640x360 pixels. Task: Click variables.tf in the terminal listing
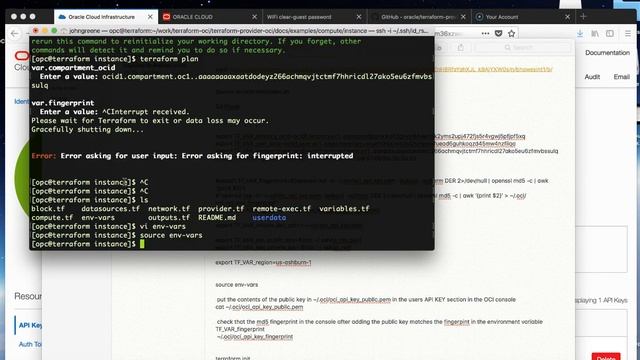tap(344, 209)
